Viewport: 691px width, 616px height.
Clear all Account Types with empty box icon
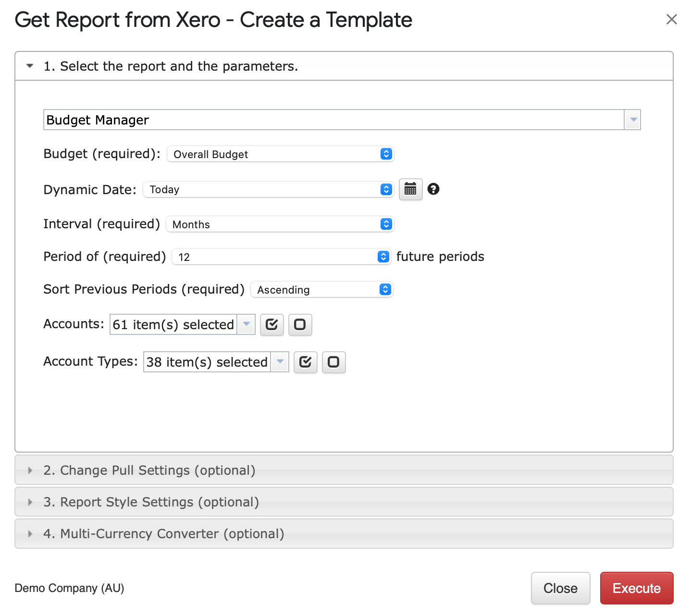point(333,362)
